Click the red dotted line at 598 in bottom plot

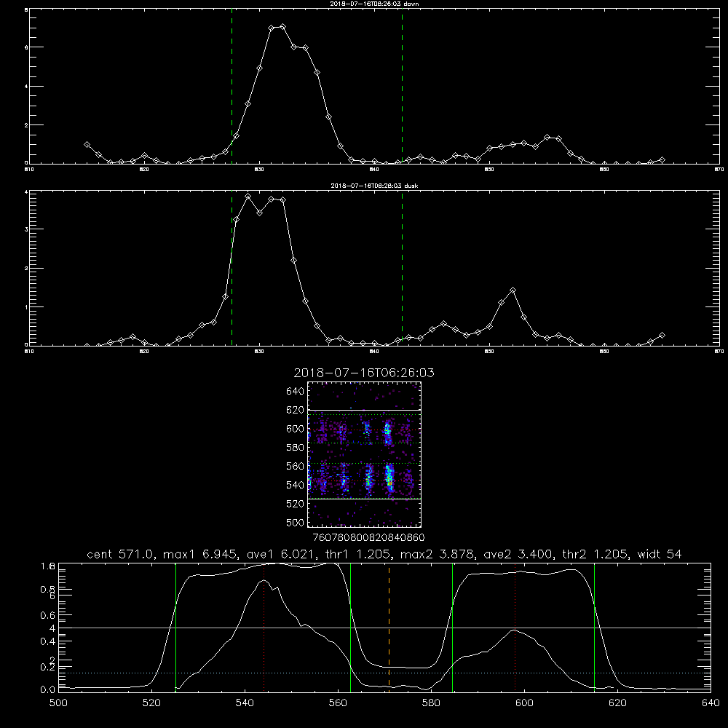tap(515, 628)
